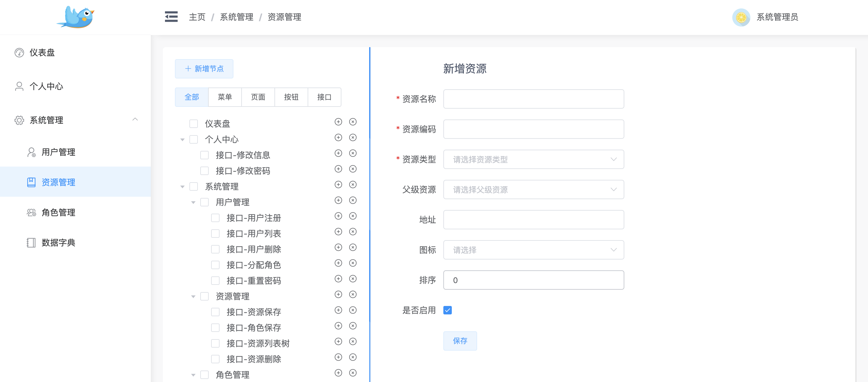Viewport: 868px width, 382px height.
Task: Open 角色管理 in the sidebar
Action: click(x=58, y=212)
